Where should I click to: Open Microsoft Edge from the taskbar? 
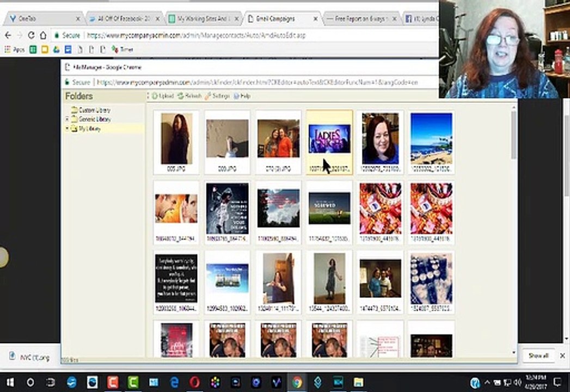click(175, 382)
